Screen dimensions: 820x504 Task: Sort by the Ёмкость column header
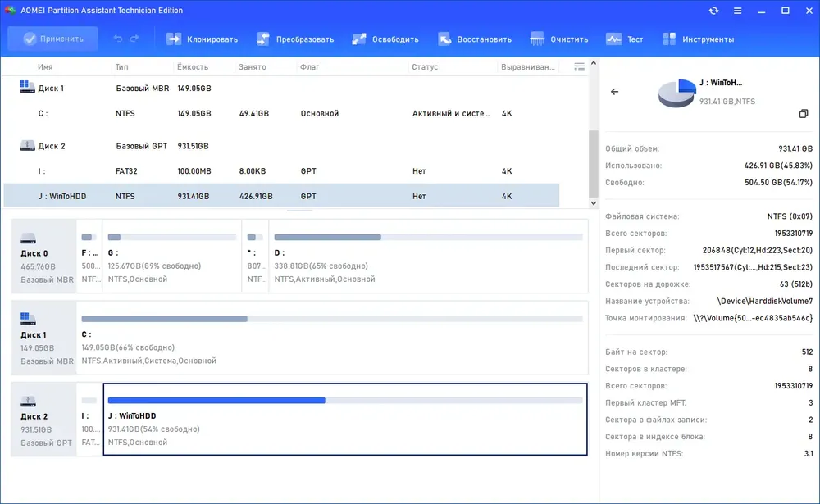click(x=193, y=67)
